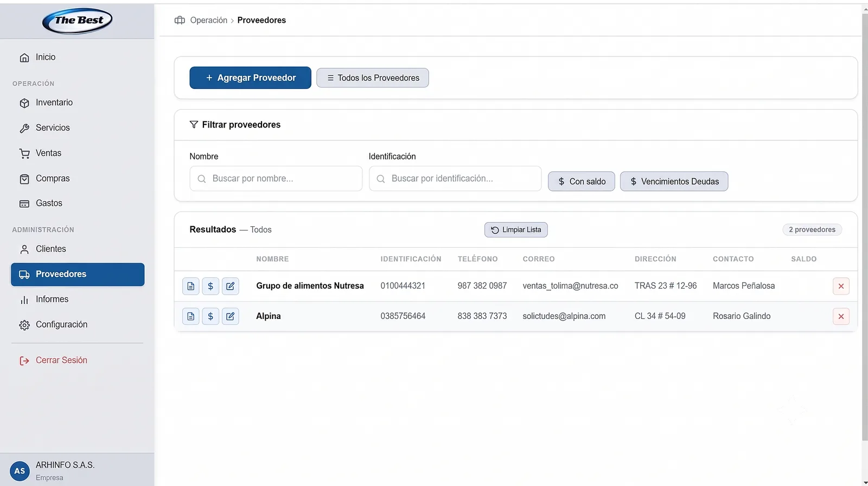
Task: Click identification 0385756464
Action: coord(403,316)
